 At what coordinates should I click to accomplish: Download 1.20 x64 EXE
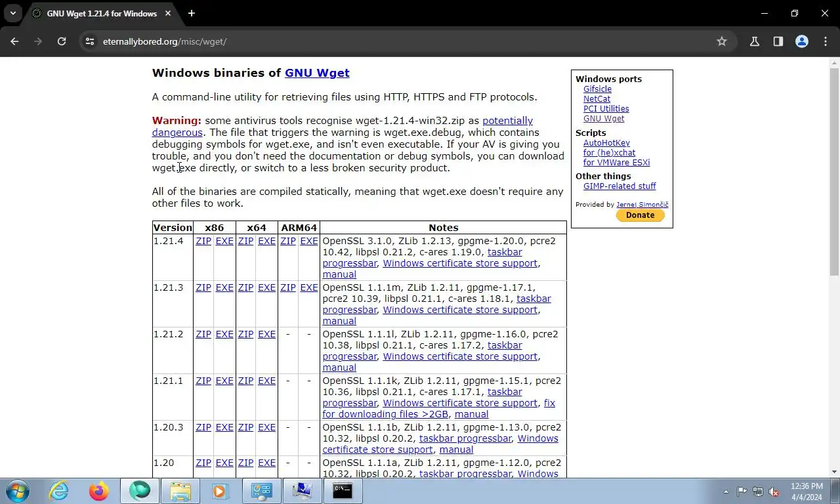(266, 463)
